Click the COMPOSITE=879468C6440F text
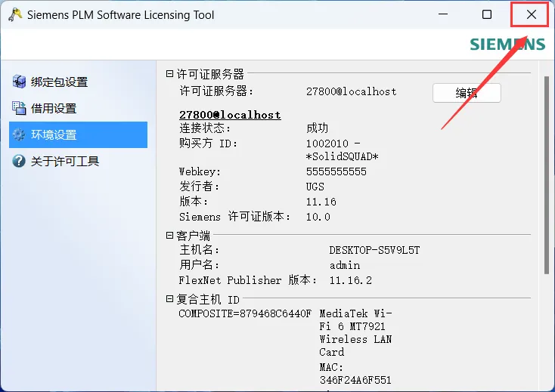 click(x=245, y=313)
